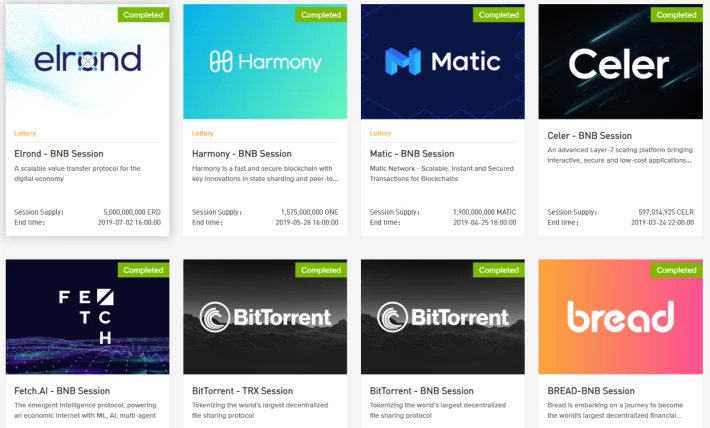Click 1,575,000,000 ONE supply value
710x428 pixels.
[310, 212]
